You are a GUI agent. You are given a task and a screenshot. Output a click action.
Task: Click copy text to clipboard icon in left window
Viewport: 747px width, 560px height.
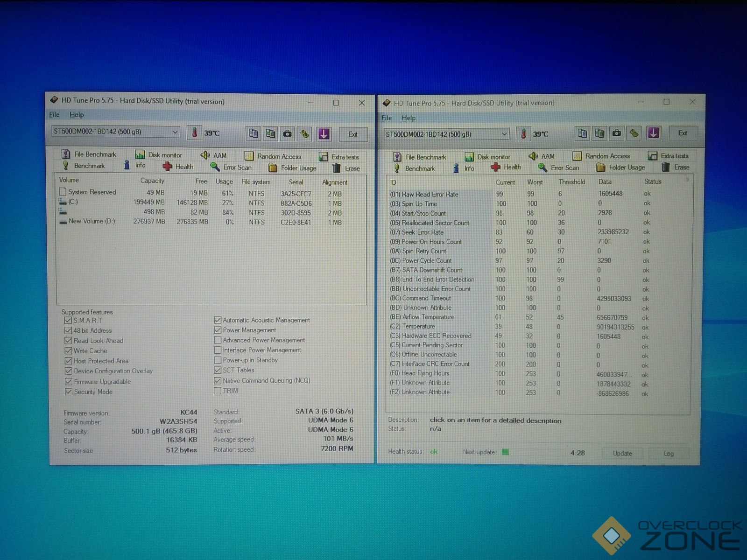(x=253, y=133)
